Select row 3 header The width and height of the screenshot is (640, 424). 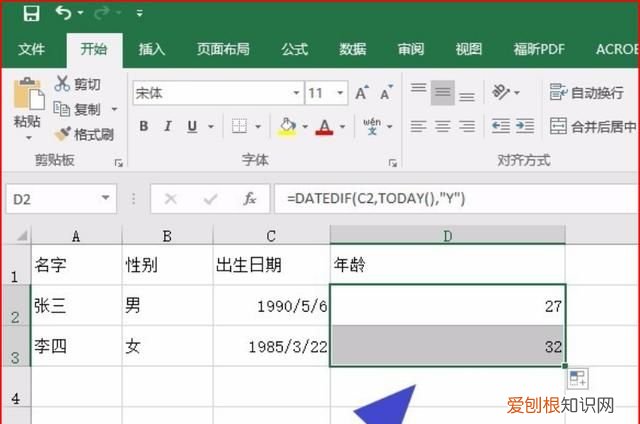(16, 346)
